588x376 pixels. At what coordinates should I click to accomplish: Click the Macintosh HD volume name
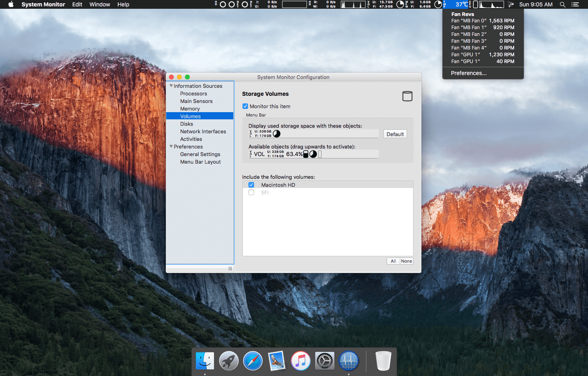(278, 185)
